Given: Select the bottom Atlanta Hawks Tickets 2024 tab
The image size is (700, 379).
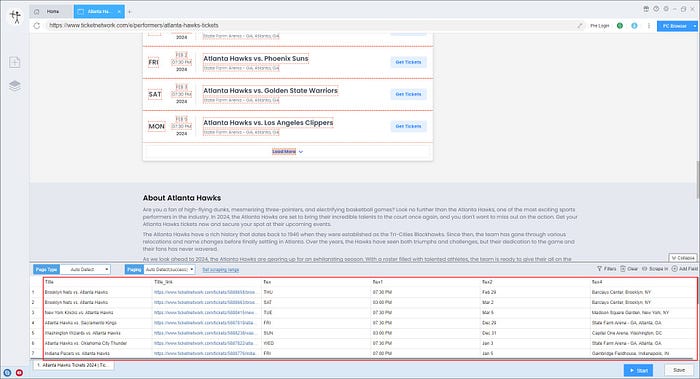Looking at the screenshot, I should 73,365.
